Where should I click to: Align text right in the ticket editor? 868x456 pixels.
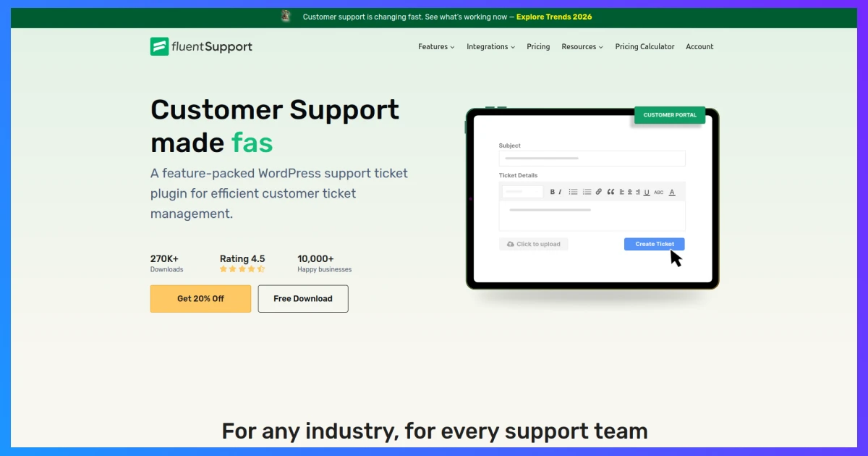pyautogui.click(x=638, y=192)
